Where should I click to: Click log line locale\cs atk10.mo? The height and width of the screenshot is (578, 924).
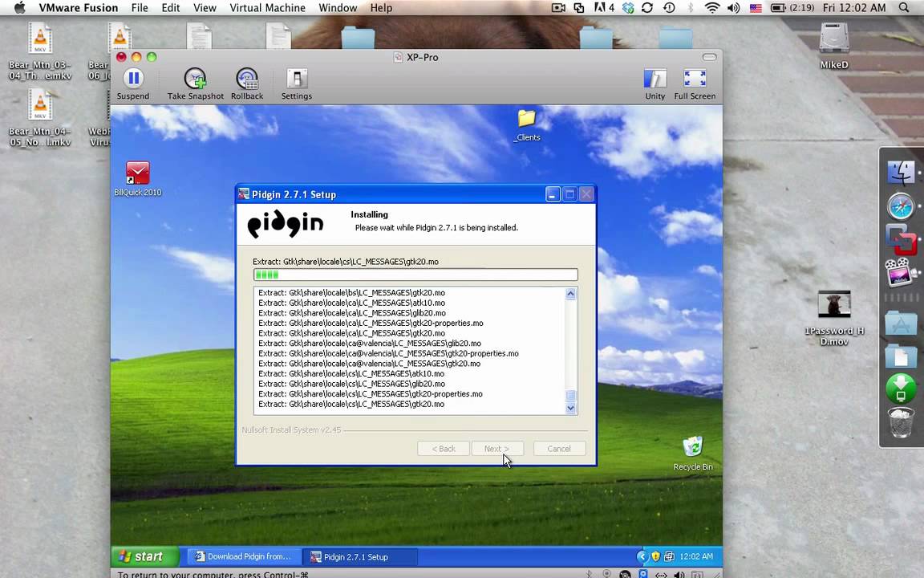click(x=351, y=373)
